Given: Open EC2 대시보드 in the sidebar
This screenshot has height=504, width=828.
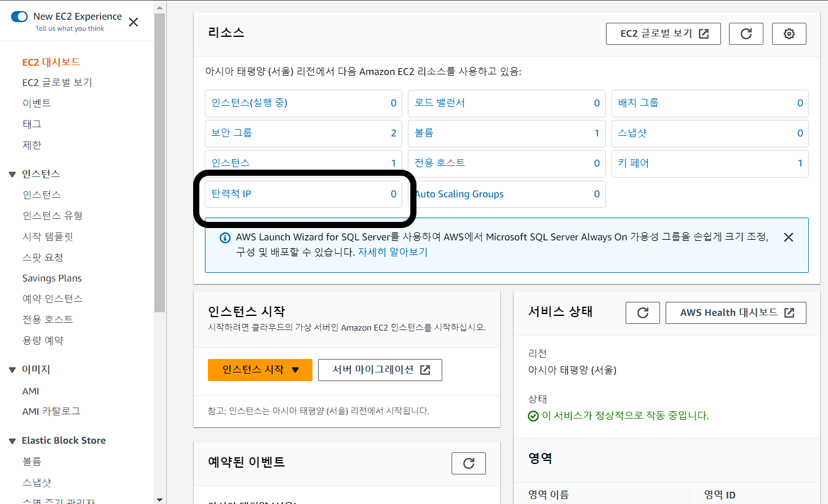Looking at the screenshot, I should [x=51, y=62].
